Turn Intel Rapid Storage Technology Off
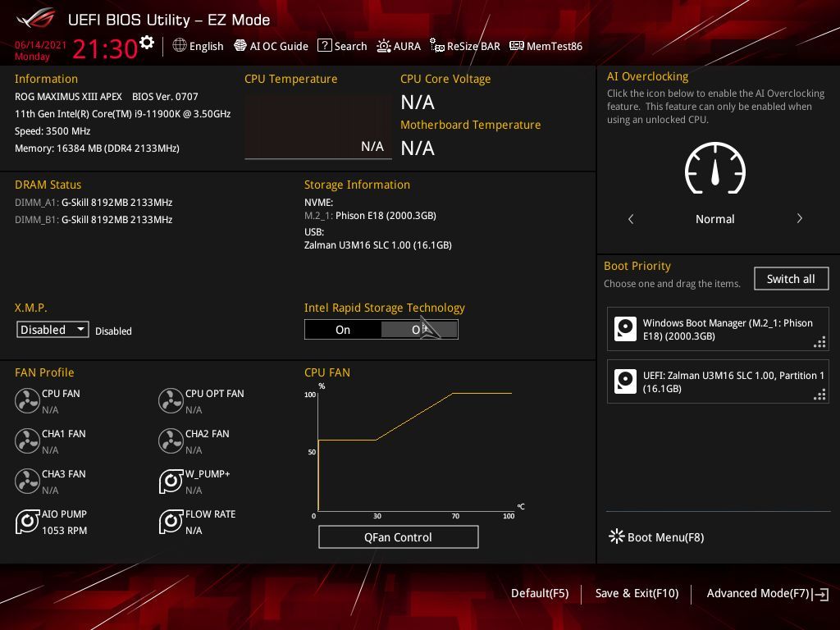The image size is (840, 630). coord(419,330)
